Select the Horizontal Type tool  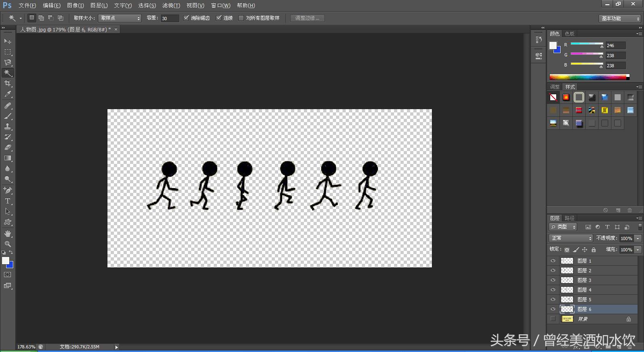[x=8, y=201]
